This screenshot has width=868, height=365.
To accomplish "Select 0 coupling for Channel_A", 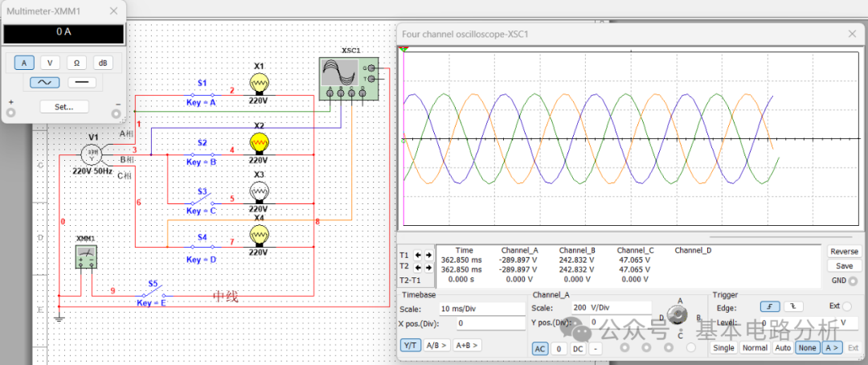I will pos(559,349).
